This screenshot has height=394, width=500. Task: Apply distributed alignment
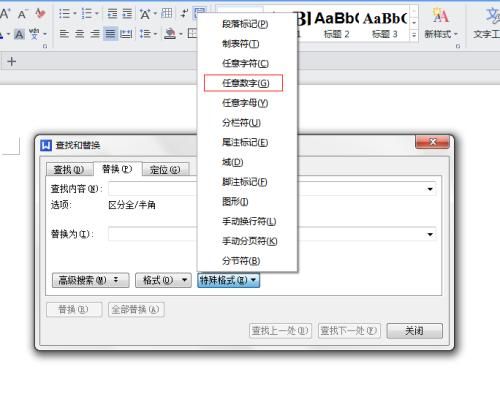126,34
